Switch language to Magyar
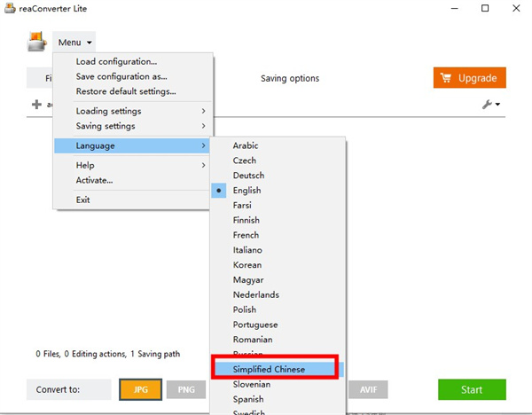The image size is (532, 415). coord(278,280)
